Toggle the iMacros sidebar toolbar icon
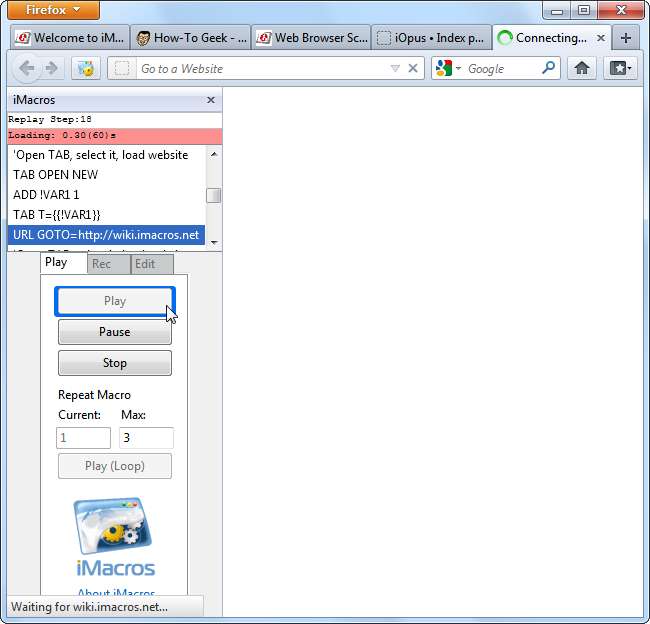 (86, 68)
